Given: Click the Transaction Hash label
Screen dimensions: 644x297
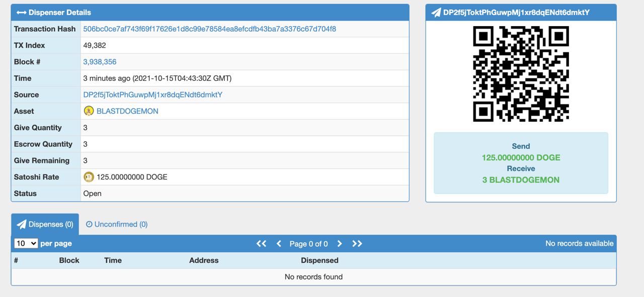Looking at the screenshot, I should [45, 29].
